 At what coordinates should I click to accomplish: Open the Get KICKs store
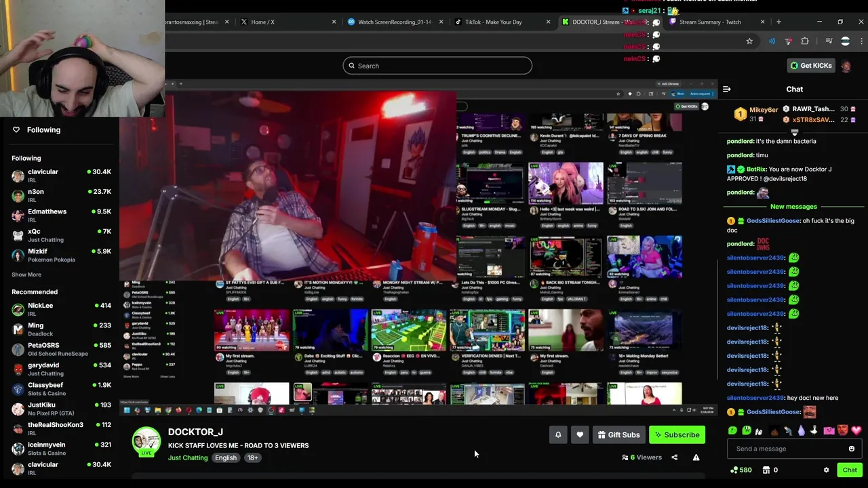[x=810, y=66]
